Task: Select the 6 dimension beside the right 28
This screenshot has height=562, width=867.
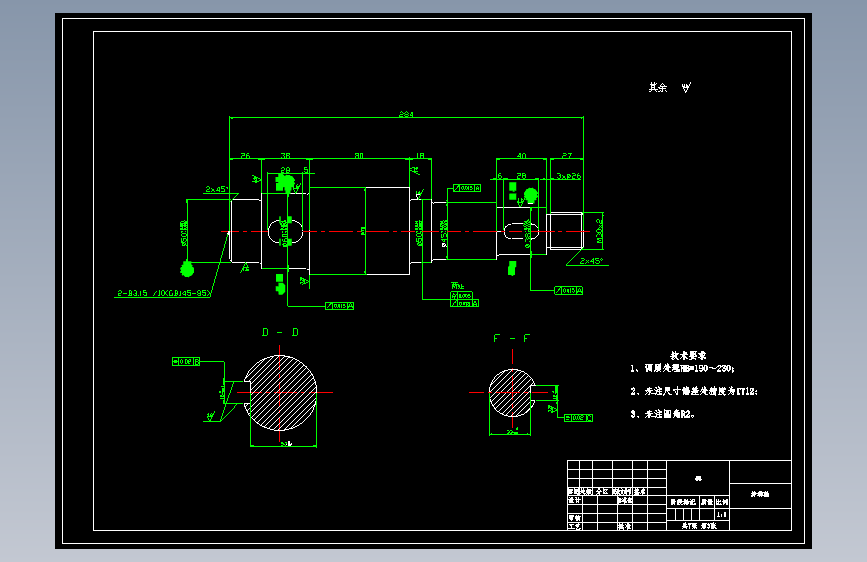Action: point(500,175)
